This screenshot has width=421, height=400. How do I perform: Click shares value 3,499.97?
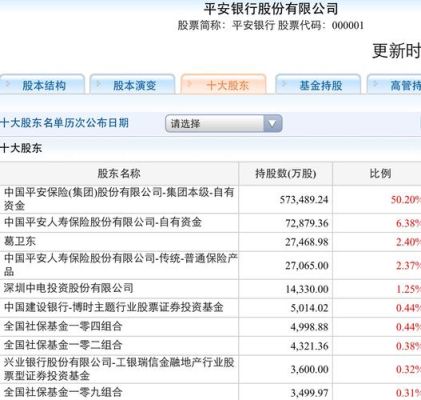[309, 393]
